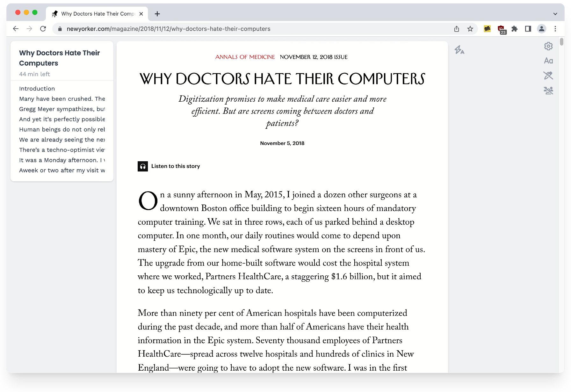This screenshot has height=392, width=571.
Task: Click Listen to this story
Action: click(x=176, y=166)
